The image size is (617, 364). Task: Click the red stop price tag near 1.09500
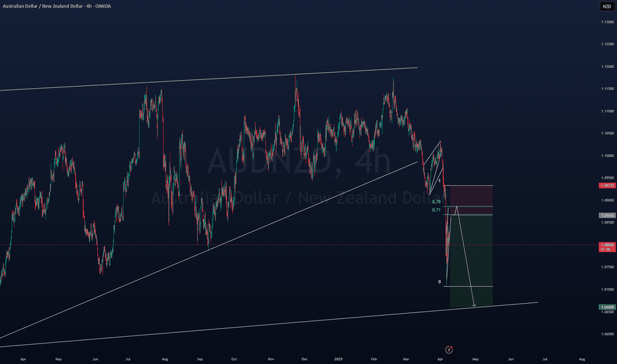click(x=607, y=185)
